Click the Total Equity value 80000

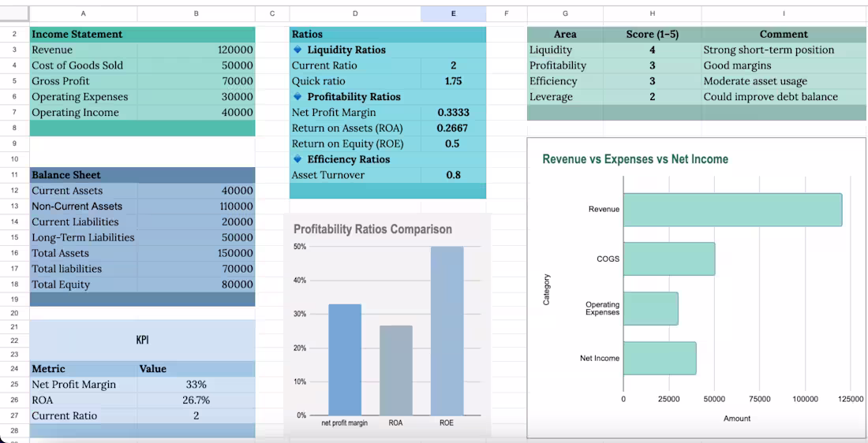196,285
